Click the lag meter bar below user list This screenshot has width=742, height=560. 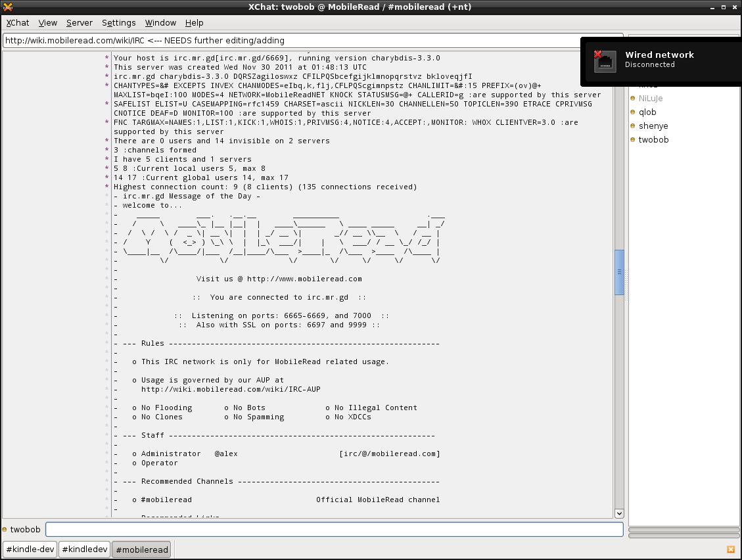684,530
